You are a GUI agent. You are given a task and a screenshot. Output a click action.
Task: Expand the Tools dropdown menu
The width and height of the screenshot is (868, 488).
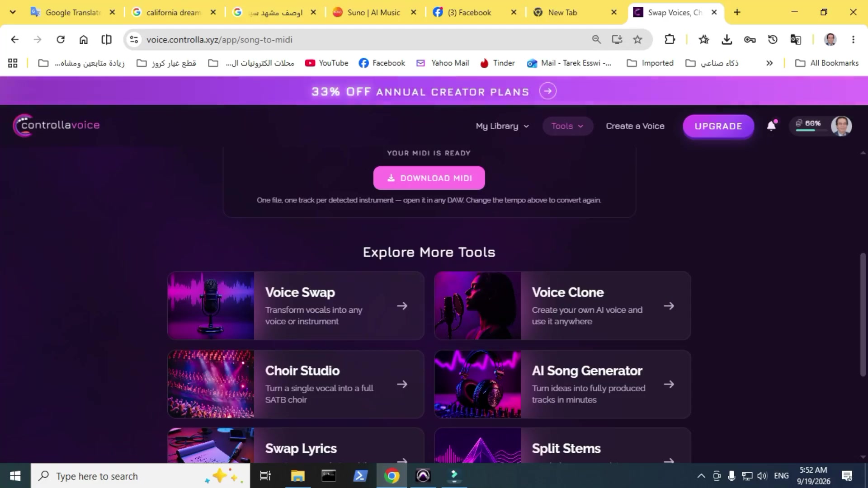pos(567,126)
